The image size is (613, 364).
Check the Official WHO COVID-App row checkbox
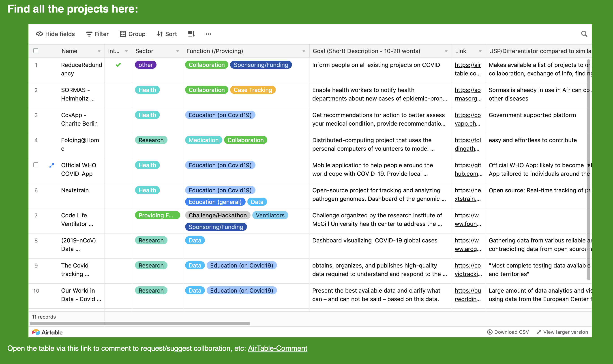click(36, 165)
